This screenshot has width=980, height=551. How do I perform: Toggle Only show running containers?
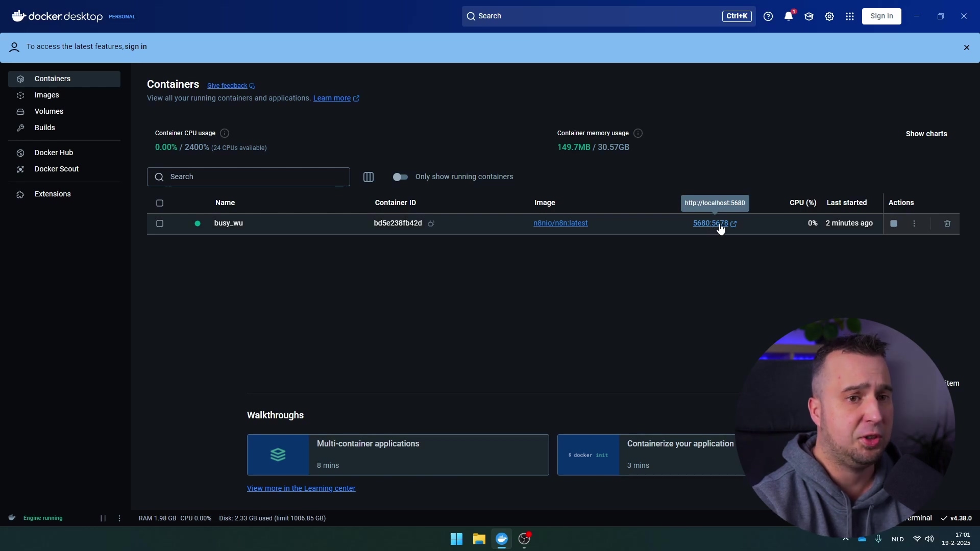point(400,177)
